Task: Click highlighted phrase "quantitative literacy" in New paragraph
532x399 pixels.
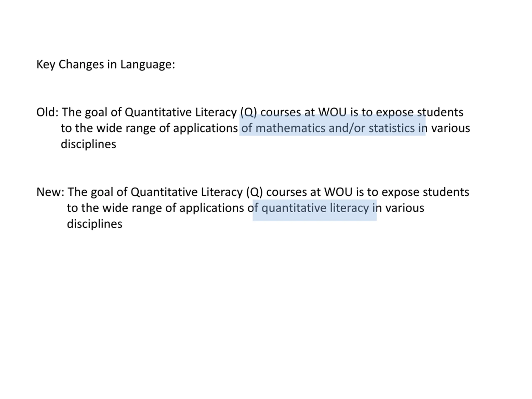Action: tap(315, 208)
